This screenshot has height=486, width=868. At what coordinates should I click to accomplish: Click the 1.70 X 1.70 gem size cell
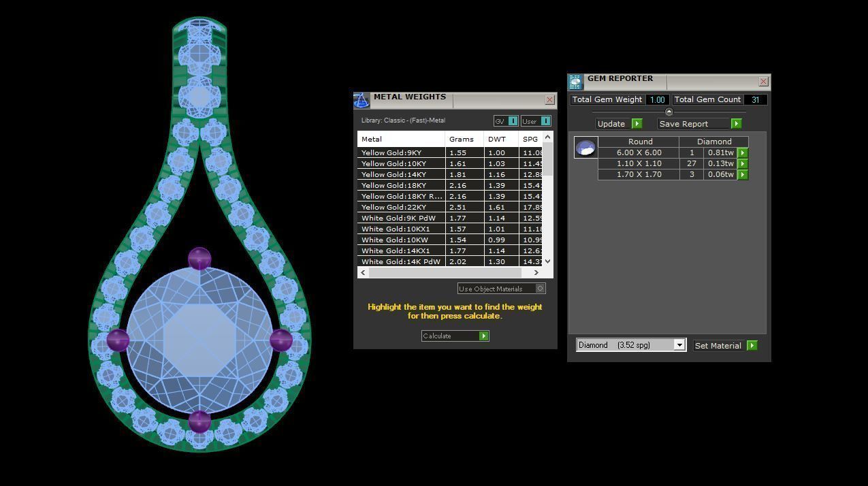point(639,175)
